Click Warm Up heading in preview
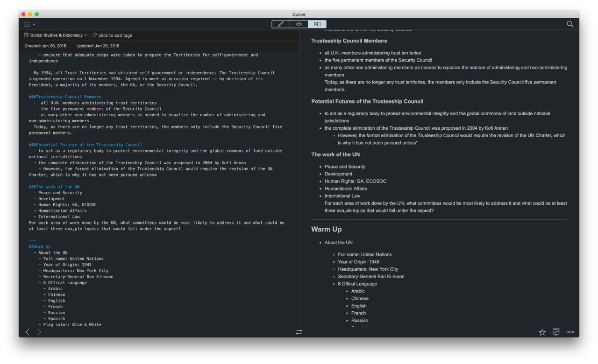Image resolution: width=598 pixels, height=364 pixels. (x=327, y=229)
